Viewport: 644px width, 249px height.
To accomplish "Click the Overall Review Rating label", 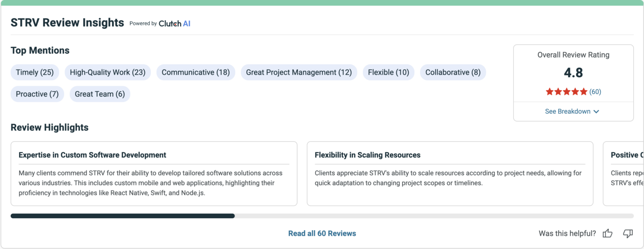I will coord(573,55).
